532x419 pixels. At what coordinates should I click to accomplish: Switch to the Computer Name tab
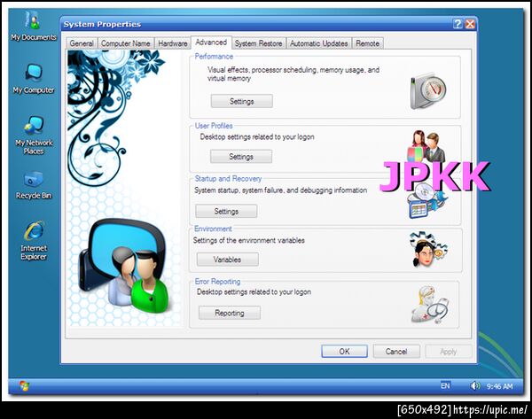pos(126,43)
